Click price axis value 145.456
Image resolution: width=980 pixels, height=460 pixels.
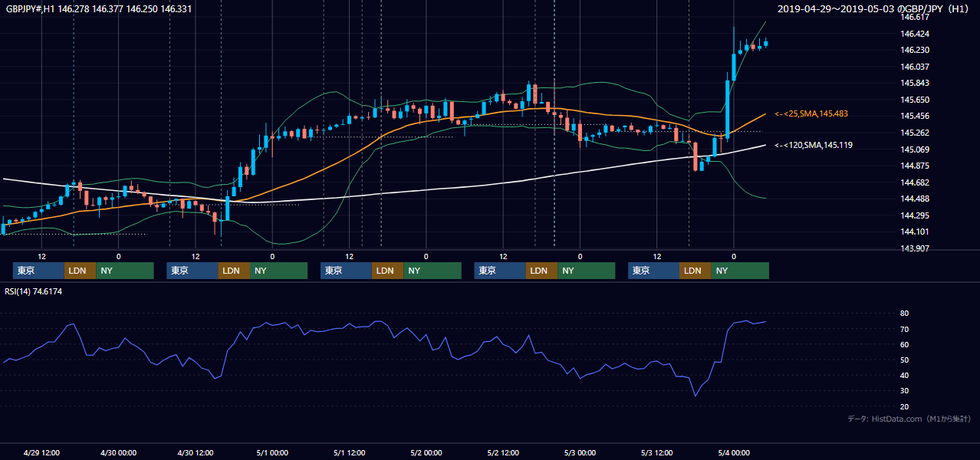click(x=915, y=116)
